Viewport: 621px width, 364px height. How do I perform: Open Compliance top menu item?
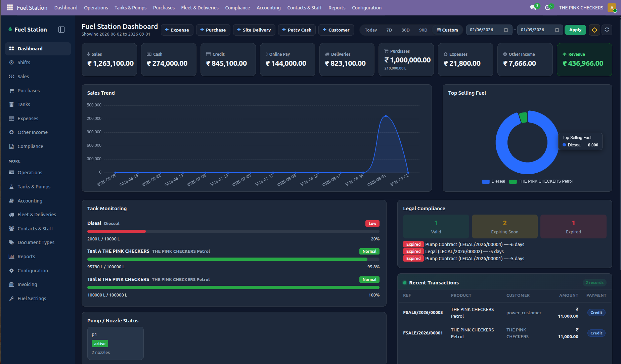coord(237,8)
